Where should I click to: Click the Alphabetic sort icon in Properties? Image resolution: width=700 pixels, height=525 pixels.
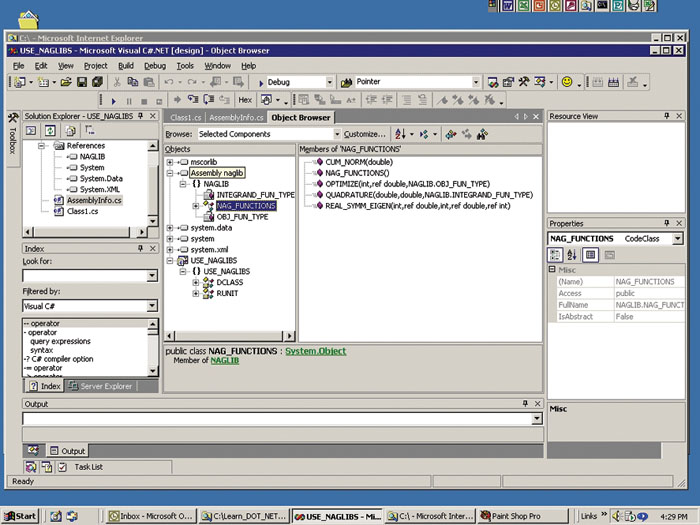(573, 255)
